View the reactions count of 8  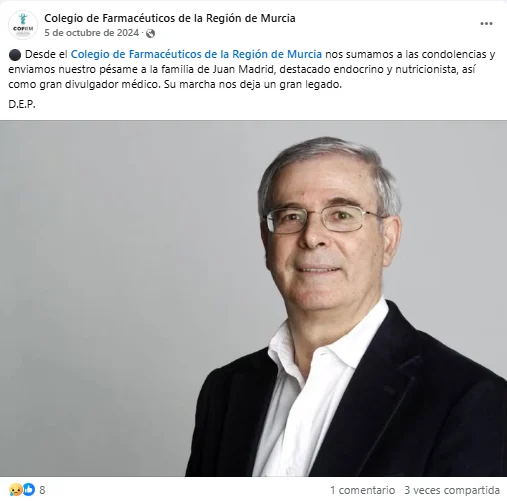(42, 490)
